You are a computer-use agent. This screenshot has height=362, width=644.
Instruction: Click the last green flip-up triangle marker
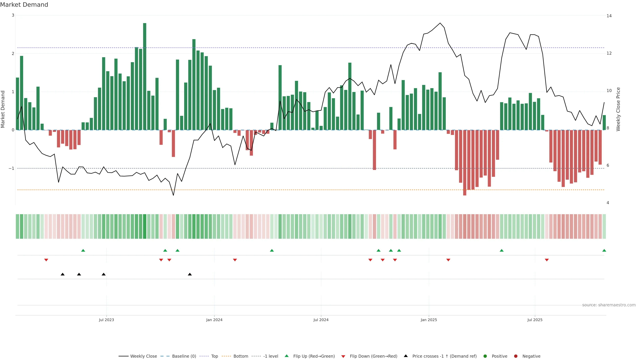tap(604, 251)
